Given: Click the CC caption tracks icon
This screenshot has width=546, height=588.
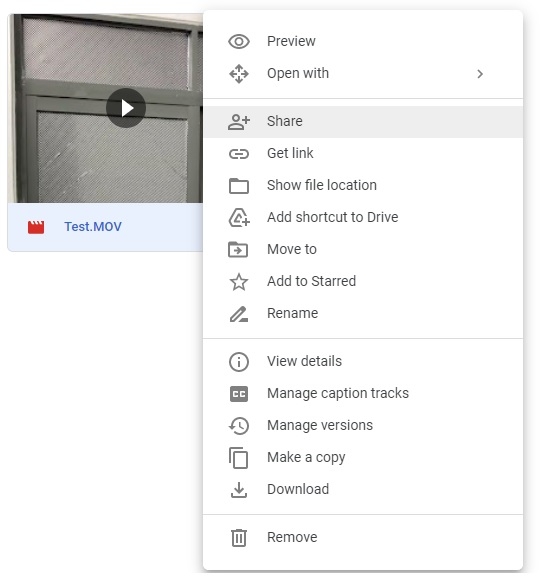Looking at the screenshot, I should [239, 394].
